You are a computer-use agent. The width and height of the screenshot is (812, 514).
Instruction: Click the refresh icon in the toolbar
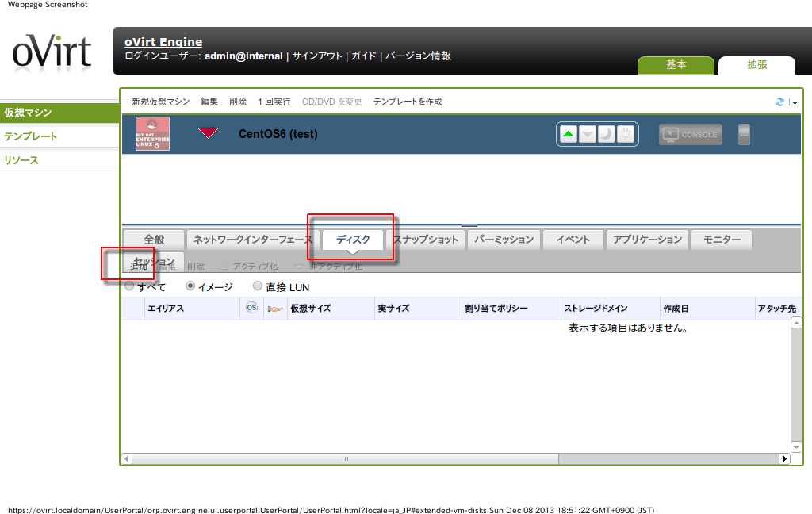click(x=779, y=102)
